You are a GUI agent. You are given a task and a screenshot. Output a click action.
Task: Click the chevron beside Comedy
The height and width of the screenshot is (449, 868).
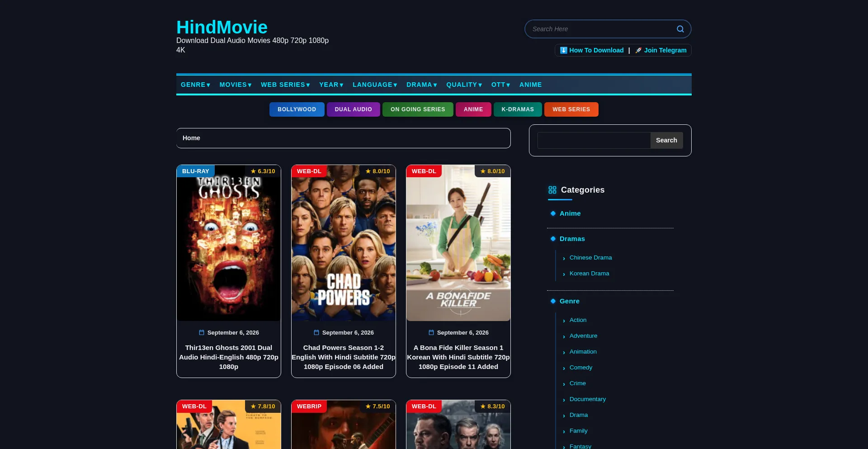tap(564, 368)
